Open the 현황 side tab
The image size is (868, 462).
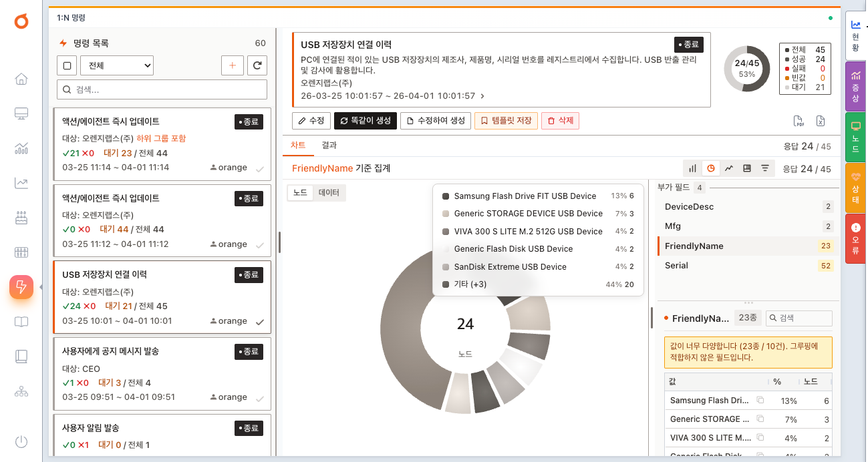855,35
